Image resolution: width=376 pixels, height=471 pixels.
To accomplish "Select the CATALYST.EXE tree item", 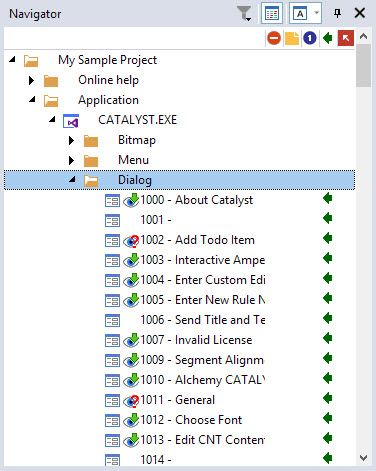I will click(x=137, y=120).
